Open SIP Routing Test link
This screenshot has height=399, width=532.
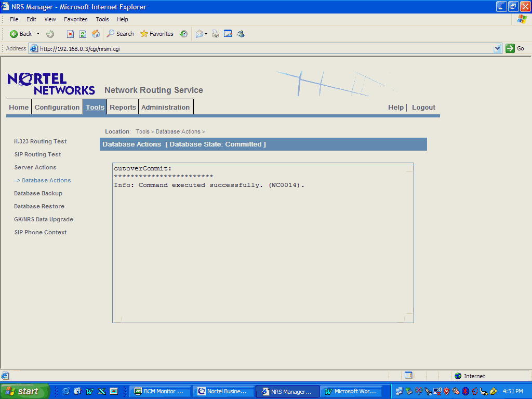(x=37, y=154)
